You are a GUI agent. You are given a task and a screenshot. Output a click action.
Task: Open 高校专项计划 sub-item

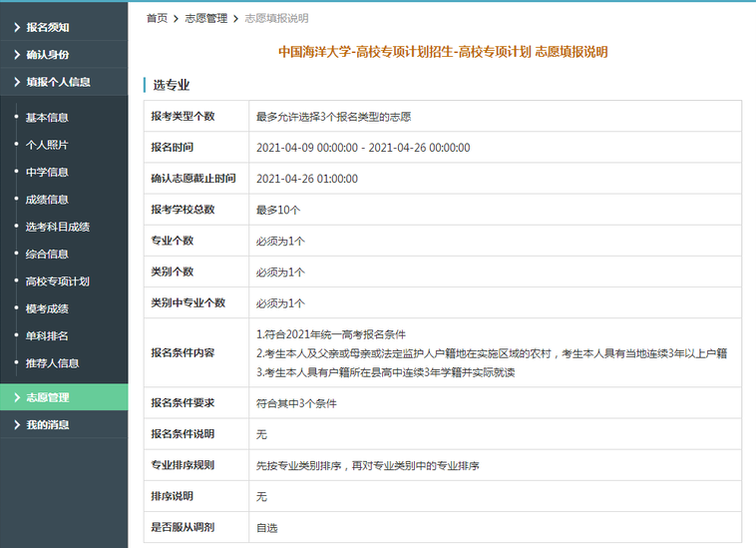click(58, 281)
